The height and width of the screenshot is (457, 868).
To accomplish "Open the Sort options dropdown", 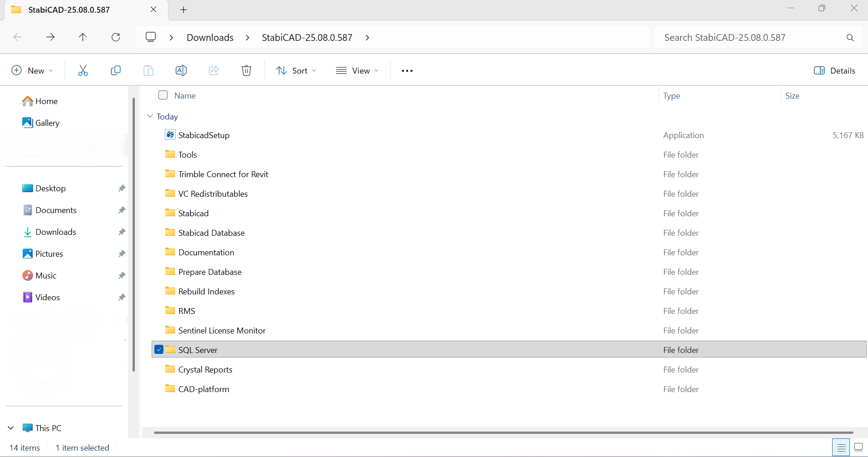I will click(295, 70).
